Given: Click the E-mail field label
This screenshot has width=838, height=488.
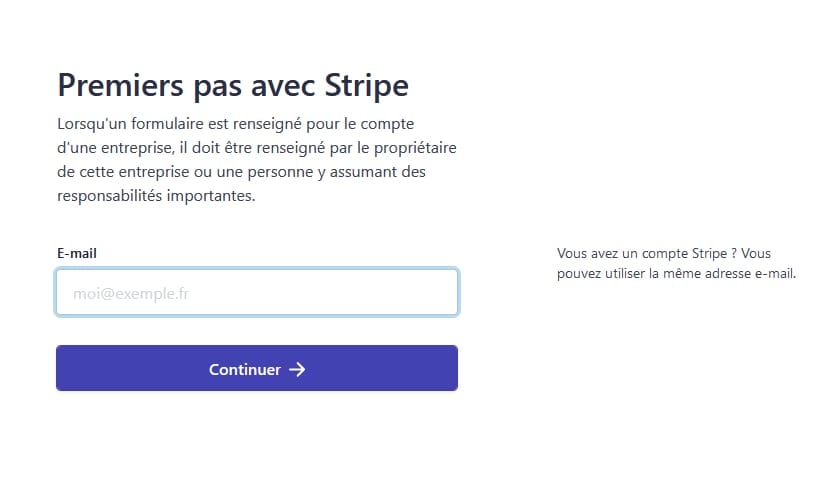Looking at the screenshot, I should point(77,253).
